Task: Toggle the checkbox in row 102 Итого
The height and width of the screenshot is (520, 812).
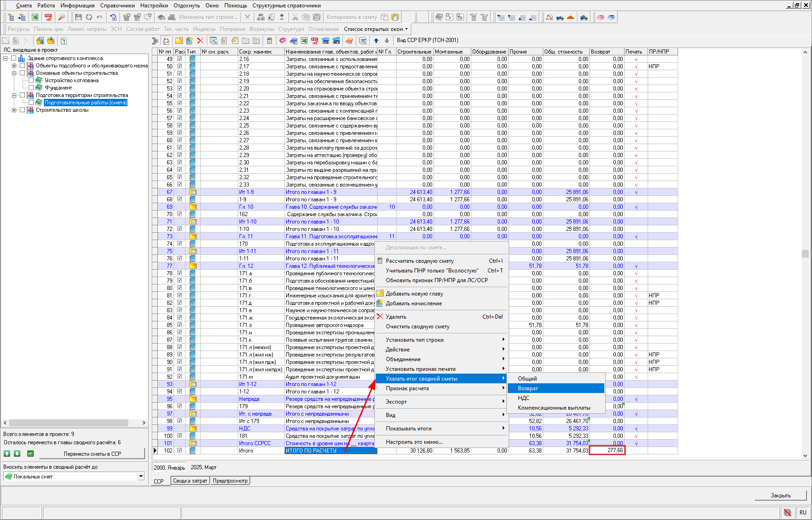Action: [x=180, y=451]
